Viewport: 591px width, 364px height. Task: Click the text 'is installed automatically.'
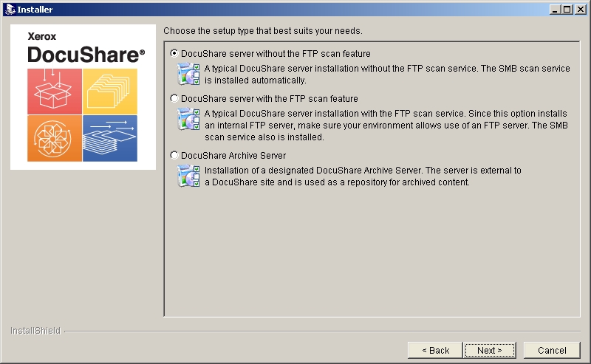tap(256, 80)
